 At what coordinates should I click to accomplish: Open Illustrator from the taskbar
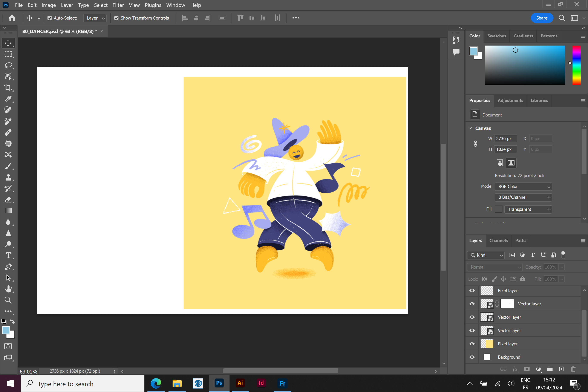click(240, 383)
